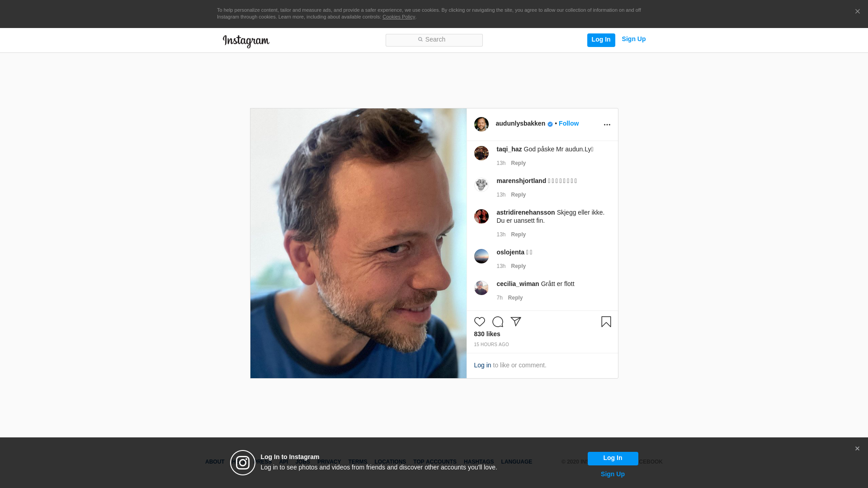Open oslojenta avatar
This screenshot has height=488, width=868.
tap(481, 256)
